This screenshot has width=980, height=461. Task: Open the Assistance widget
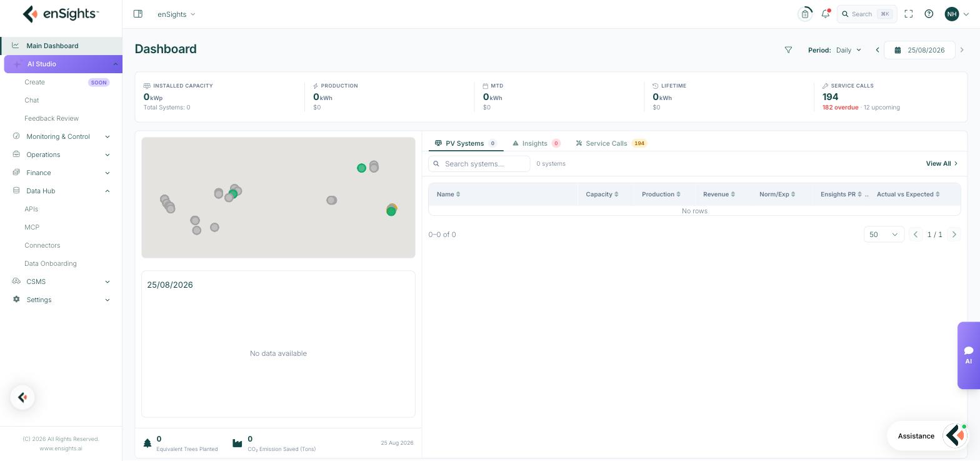coord(928,436)
